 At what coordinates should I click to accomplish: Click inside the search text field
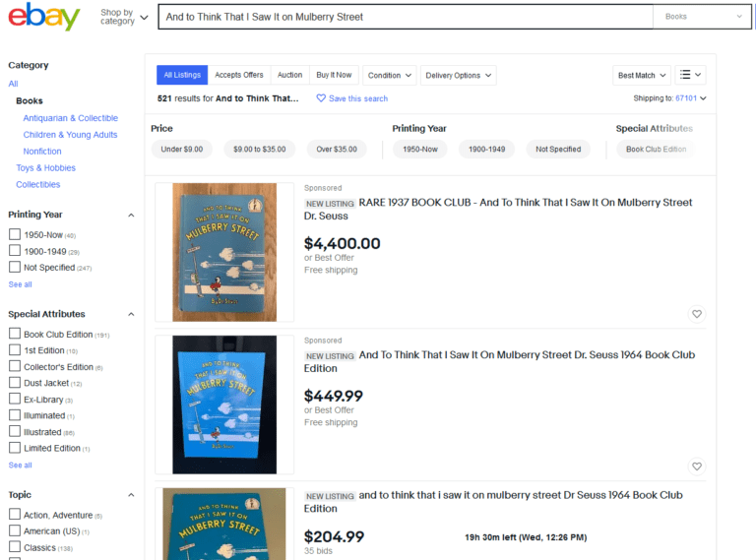[406, 17]
